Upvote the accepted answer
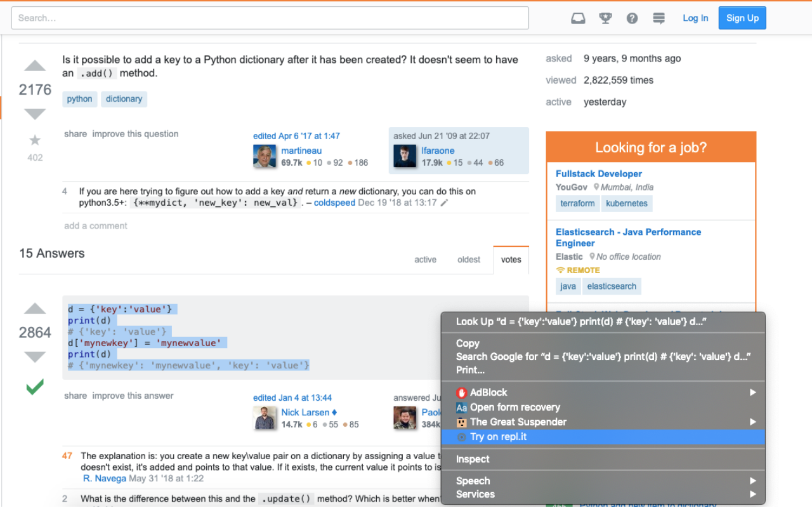Image resolution: width=812 pixels, height=508 pixels. (35, 309)
